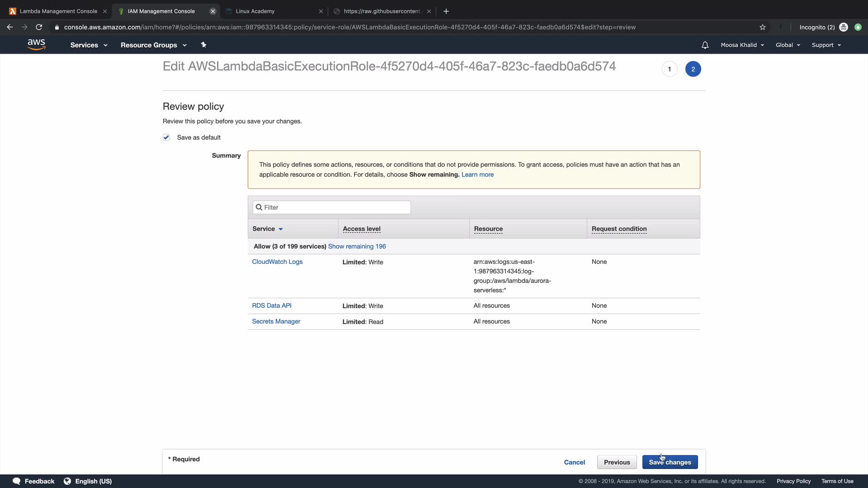
Task: Reload the page using browser refresh icon
Action: click(x=39, y=27)
